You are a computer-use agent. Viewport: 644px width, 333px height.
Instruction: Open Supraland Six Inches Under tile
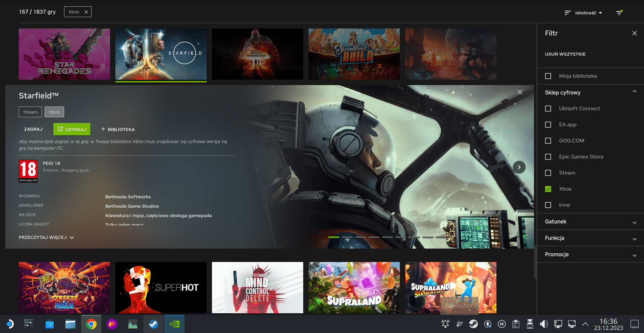tap(451, 287)
